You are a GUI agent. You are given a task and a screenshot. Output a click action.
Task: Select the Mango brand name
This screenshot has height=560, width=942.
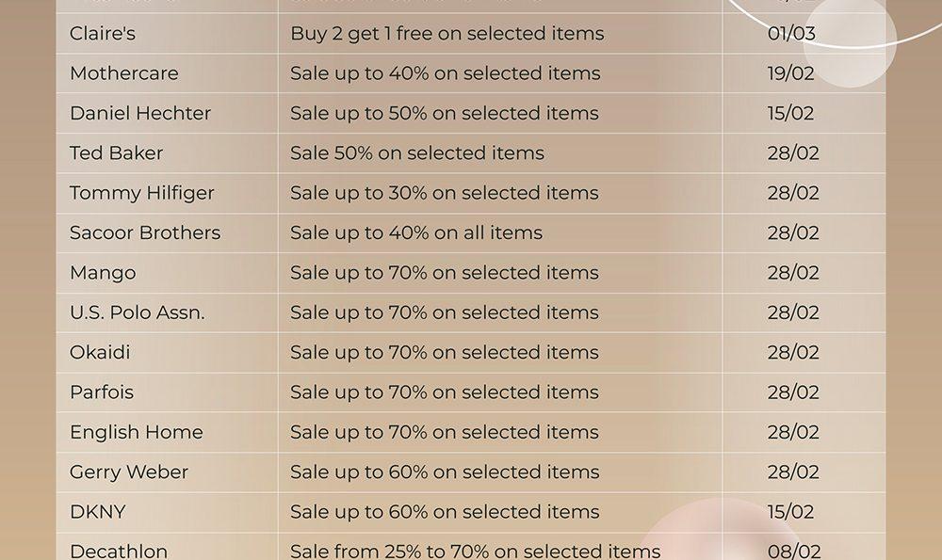[x=103, y=273]
